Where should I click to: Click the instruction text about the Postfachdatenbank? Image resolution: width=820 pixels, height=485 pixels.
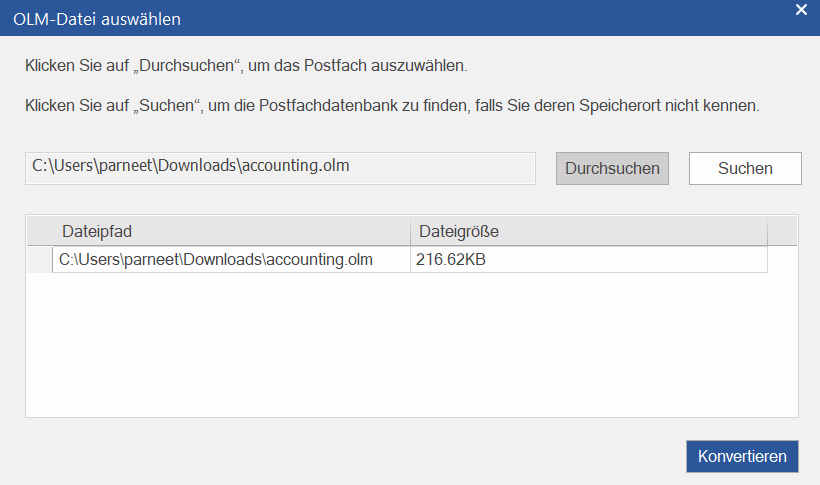[x=392, y=105]
